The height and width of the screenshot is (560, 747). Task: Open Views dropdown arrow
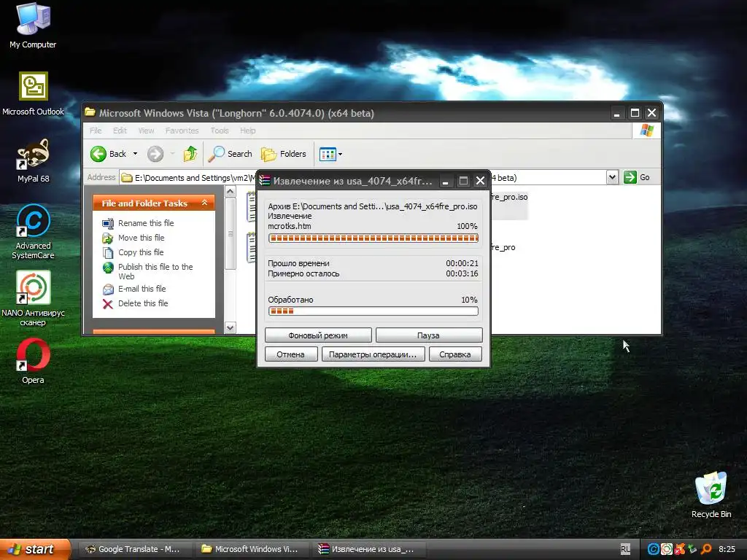point(340,155)
